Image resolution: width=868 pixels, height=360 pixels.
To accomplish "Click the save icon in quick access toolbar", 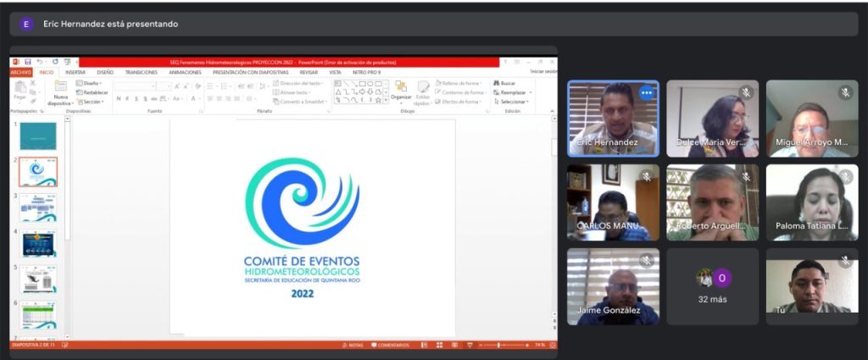I will tap(27, 62).
